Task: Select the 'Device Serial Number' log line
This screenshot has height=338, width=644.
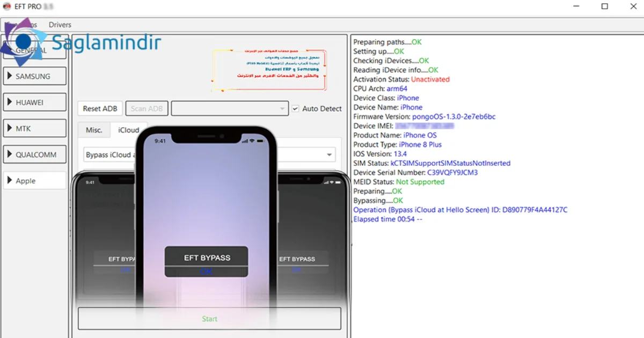Action: pyautogui.click(x=415, y=173)
